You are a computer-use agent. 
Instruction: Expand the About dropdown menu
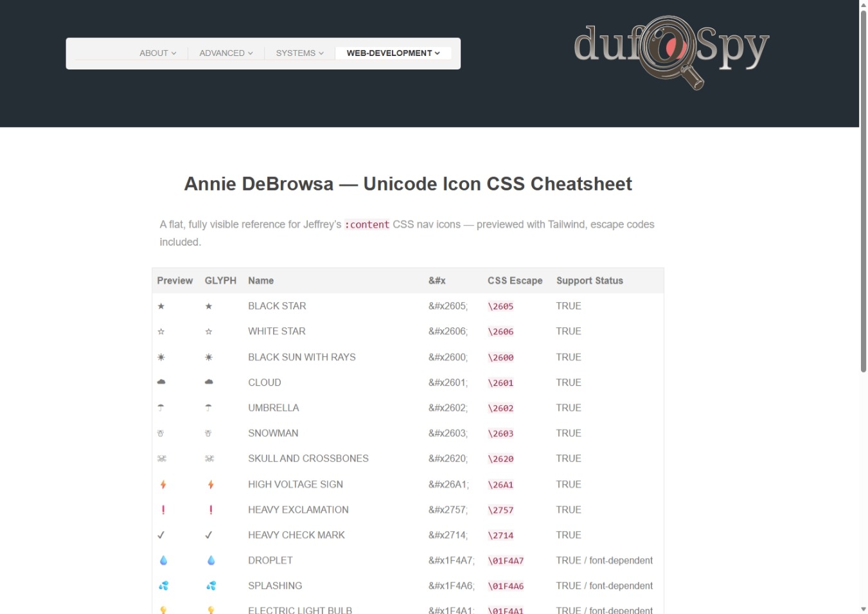(x=157, y=53)
